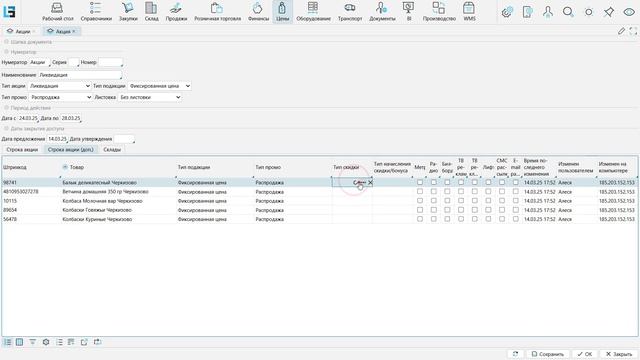The height and width of the screenshot is (360, 640).
Task: Click the Дата с field 24.03.25
Action: coord(28,118)
